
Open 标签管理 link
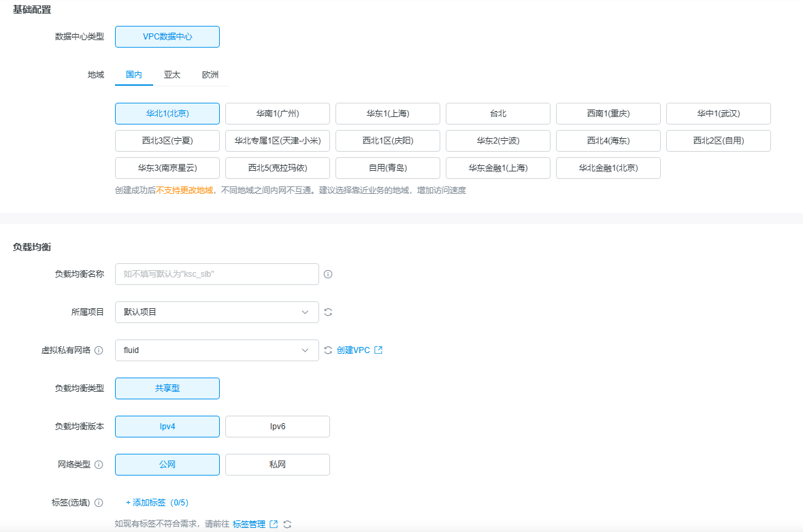(249, 525)
